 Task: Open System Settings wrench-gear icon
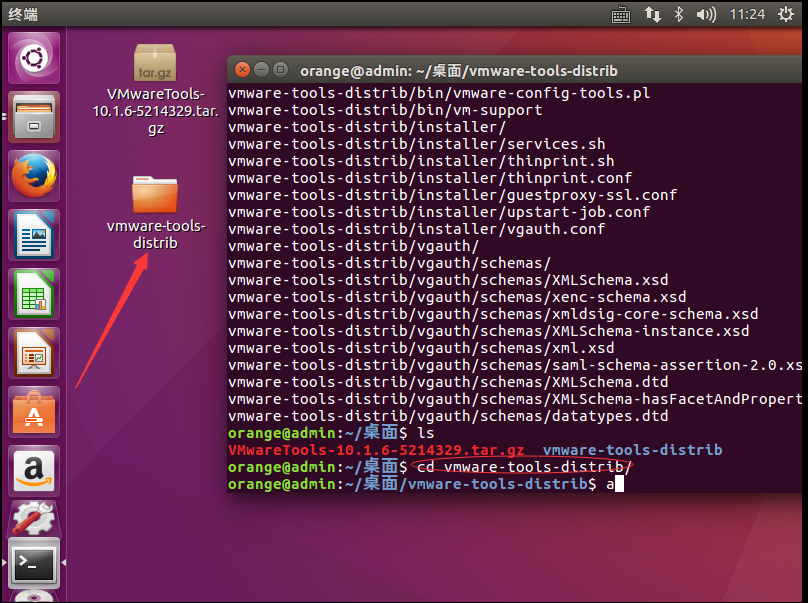click(x=34, y=518)
